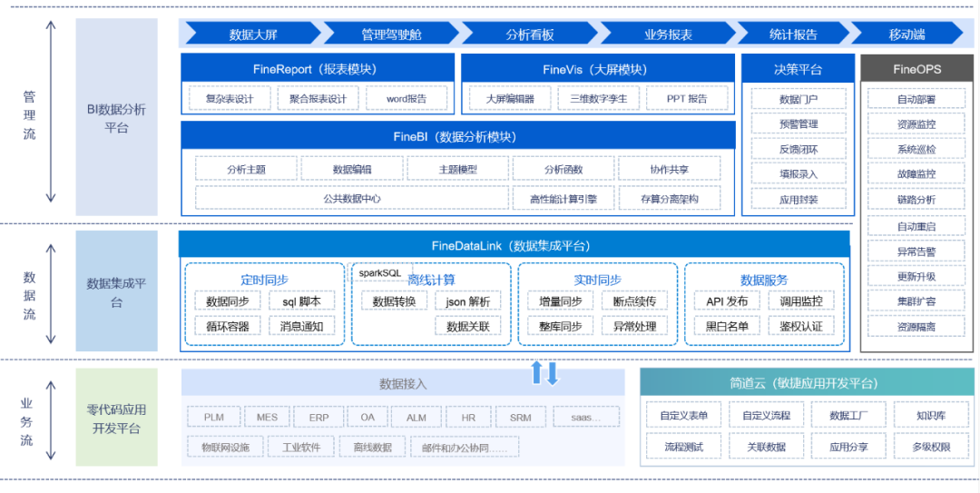
Task: Click the blue up-down sync arrows icon
Action: pyautogui.click(x=544, y=373)
